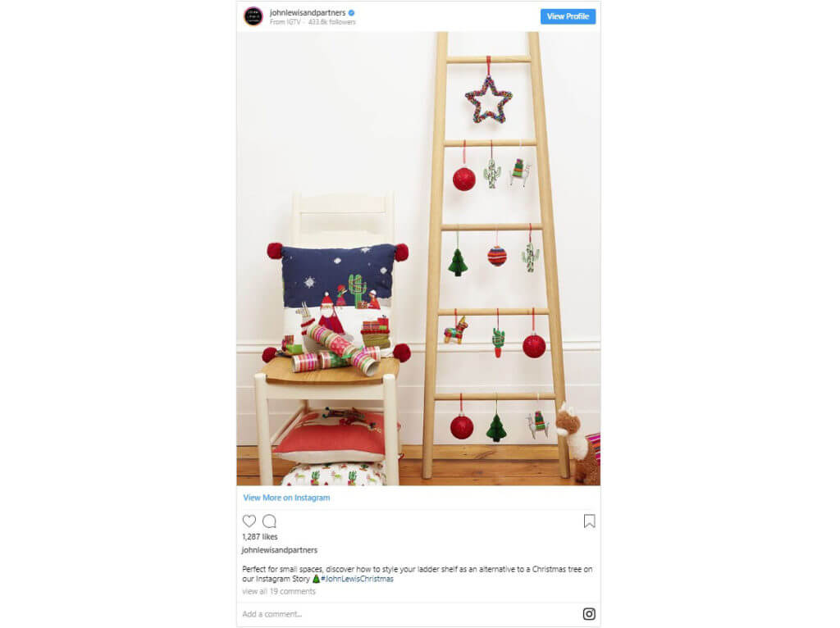Click the Add a comment field
The height and width of the screenshot is (628, 840).
point(407,614)
